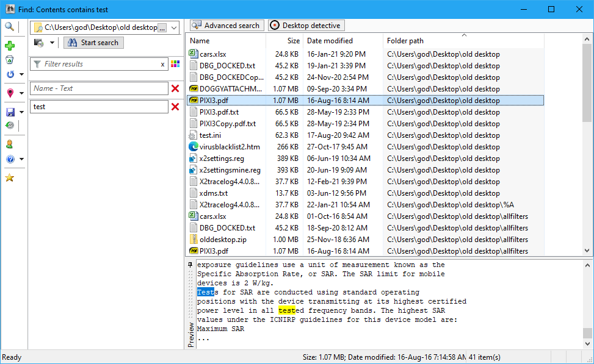Remove the Name - Text rule with red X
This screenshot has height=364, width=594.
[175, 88]
